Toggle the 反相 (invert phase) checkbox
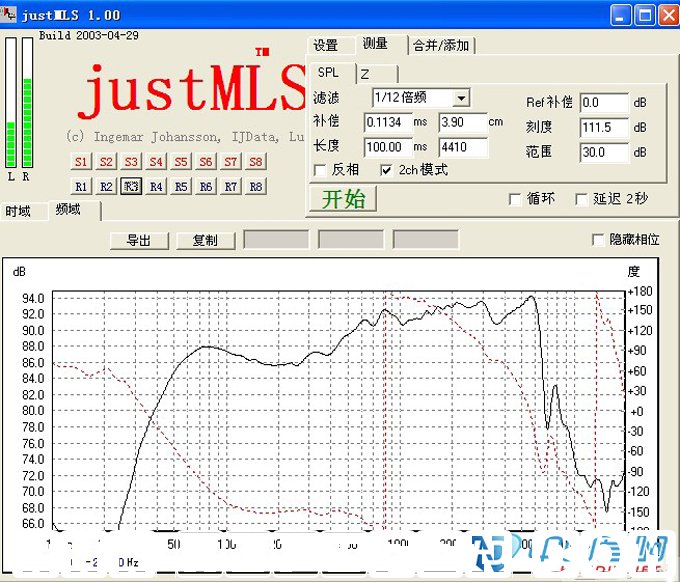Viewport: 680px width, 582px height. pyautogui.click(x=320, y=170)
